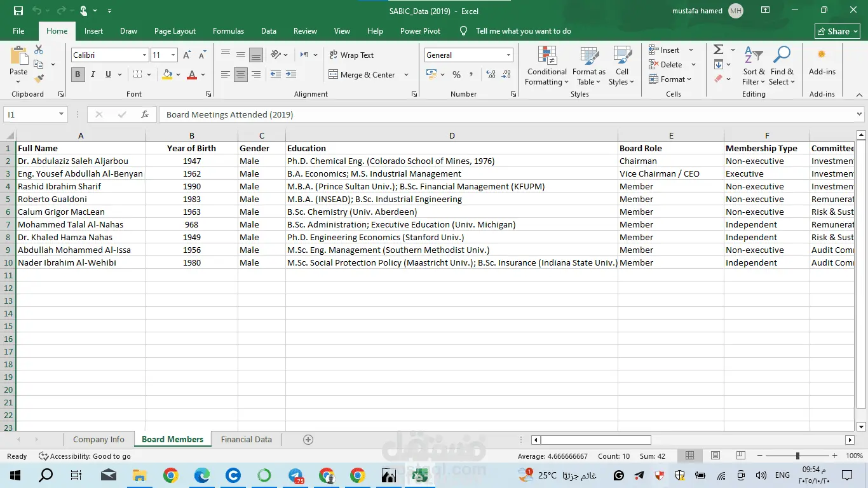Cut selection with the scissors icon
The width and height of the screenshot is (868, 488).
click(39, 50)
